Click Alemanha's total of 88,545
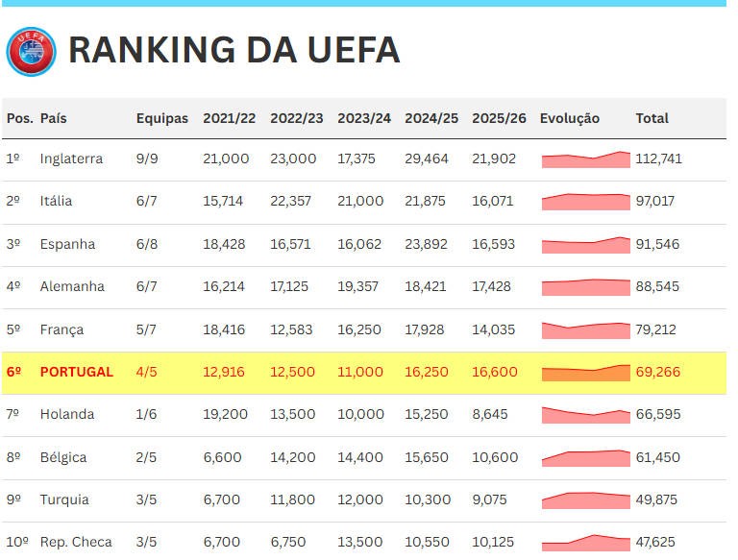738x560 pixels. [657, 286]
